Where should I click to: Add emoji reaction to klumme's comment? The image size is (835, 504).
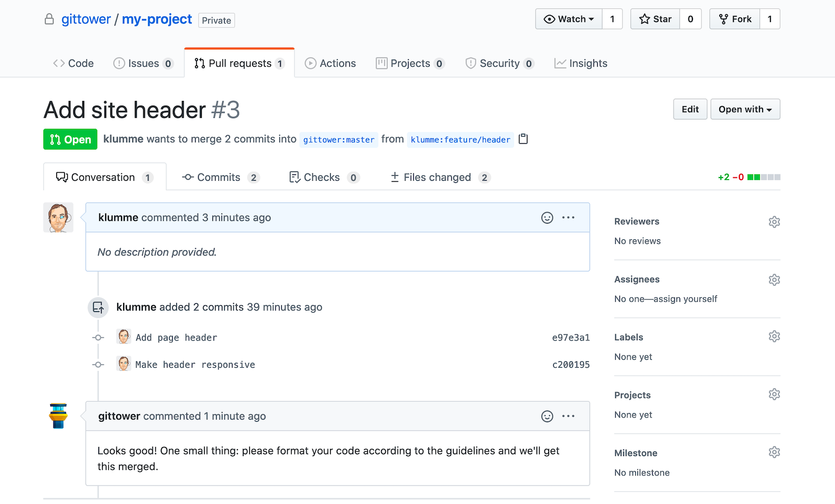(x=547, y=218)
